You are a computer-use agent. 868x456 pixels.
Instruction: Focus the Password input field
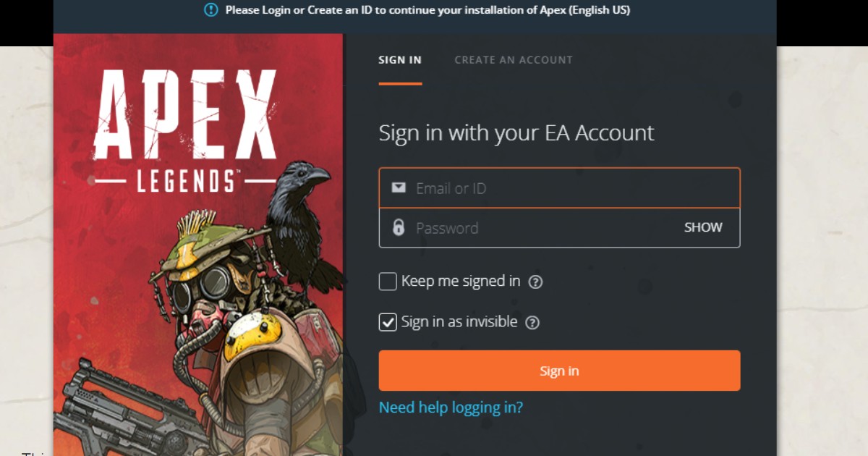click(x=559, y=228)
